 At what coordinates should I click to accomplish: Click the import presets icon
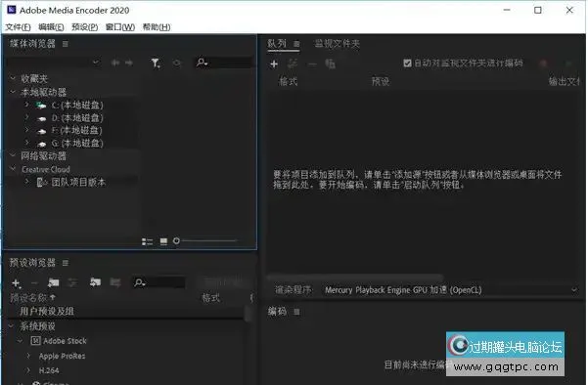coord(95,282)
